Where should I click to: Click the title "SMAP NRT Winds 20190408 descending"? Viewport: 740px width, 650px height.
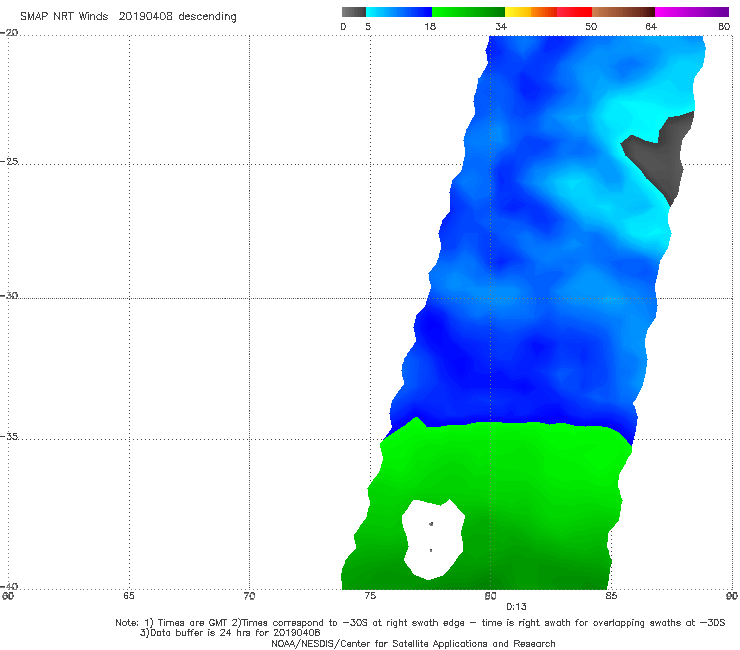[128, 17]
